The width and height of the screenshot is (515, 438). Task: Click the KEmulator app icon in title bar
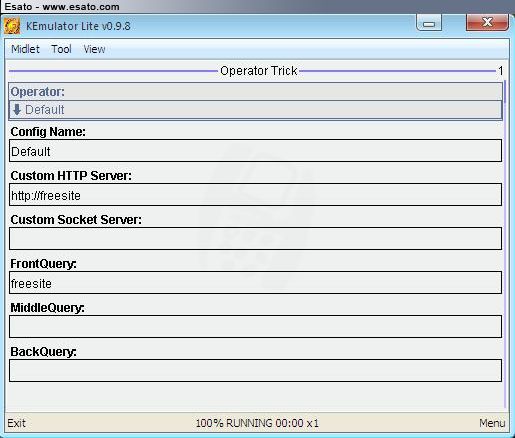[x=12, y=26]
